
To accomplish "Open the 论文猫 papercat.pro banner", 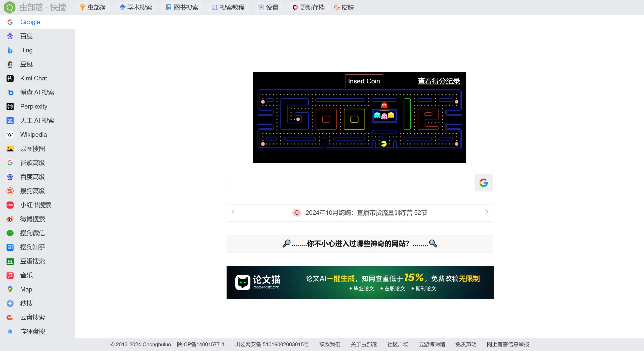I will point(359,282).
